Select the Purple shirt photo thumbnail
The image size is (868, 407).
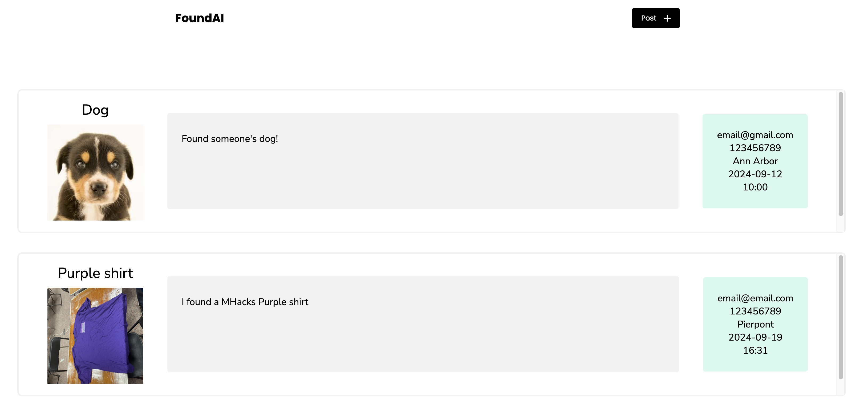pyautogui.click(x=95, y=336)
